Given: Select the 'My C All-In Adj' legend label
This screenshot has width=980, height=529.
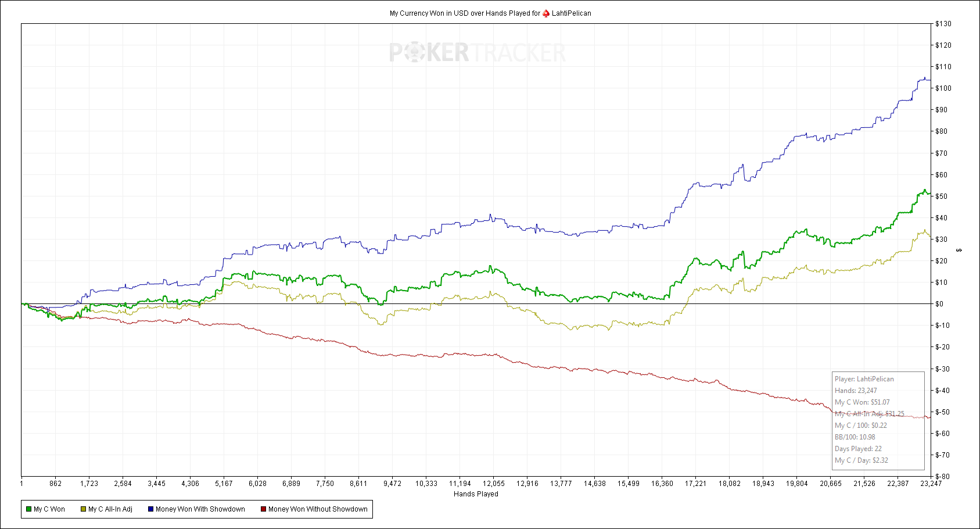Looking at the screenshot, I should (x=110, y=509).
